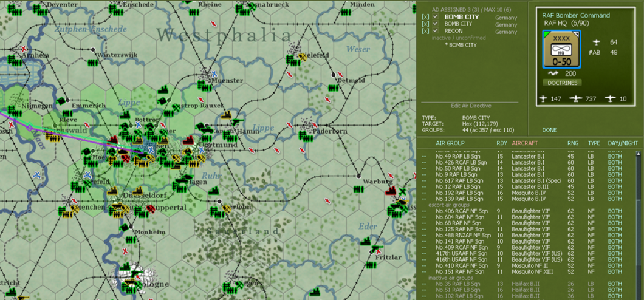
Task: Click the red icon at Wuppertal
Action: pos(150,209)
